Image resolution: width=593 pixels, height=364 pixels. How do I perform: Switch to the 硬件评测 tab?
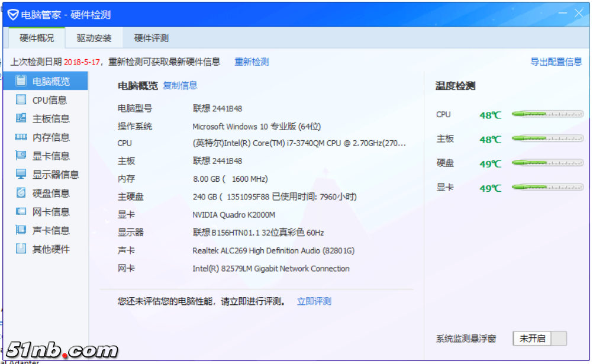(x=151, y=38)
